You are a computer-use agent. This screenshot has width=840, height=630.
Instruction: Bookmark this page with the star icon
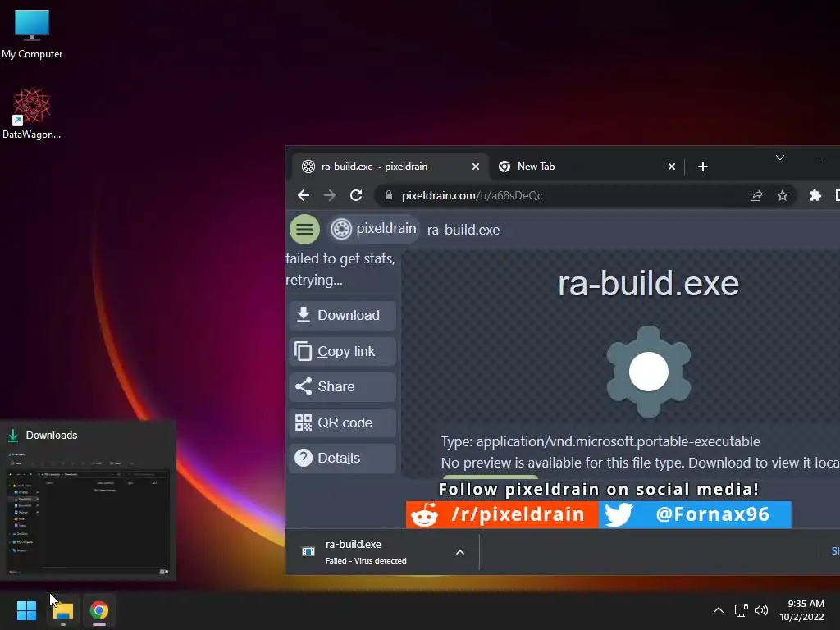click(x=783, y=195)
